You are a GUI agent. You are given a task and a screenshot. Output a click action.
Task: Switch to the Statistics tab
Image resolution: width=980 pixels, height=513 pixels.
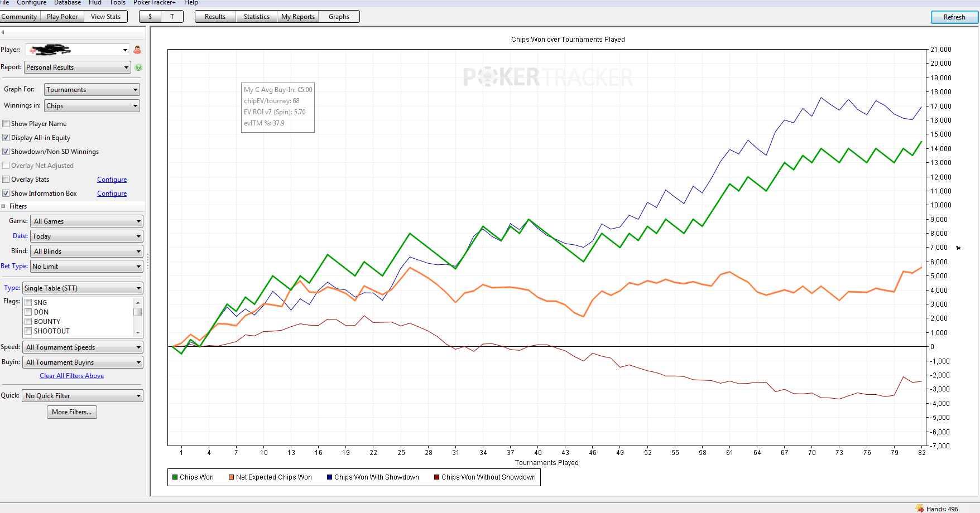pyautogui.click(x=257, y=17)
